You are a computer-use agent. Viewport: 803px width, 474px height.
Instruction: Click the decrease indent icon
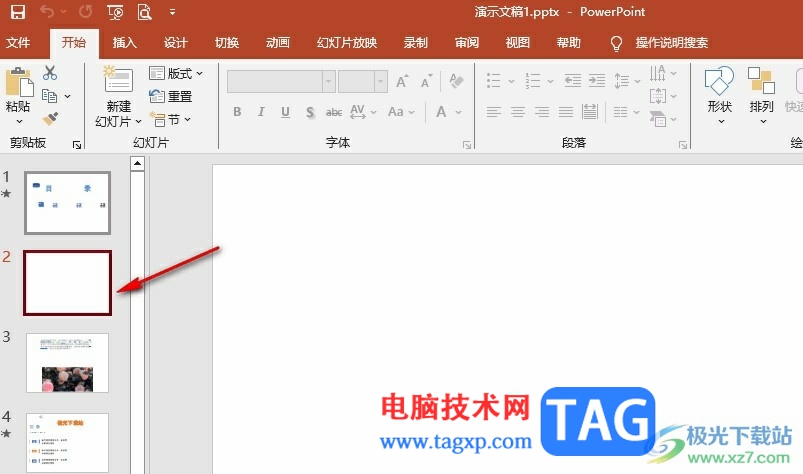click(x=572, y=80)
